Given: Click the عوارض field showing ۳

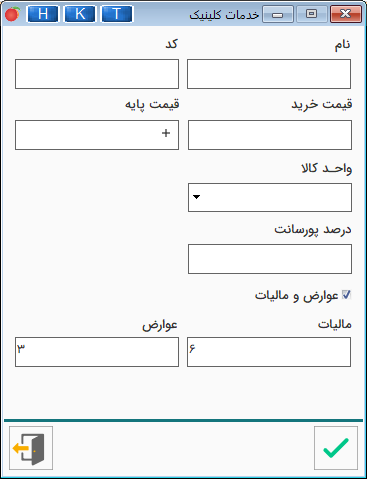Looking at the screenshot, I should pos(97,352).
